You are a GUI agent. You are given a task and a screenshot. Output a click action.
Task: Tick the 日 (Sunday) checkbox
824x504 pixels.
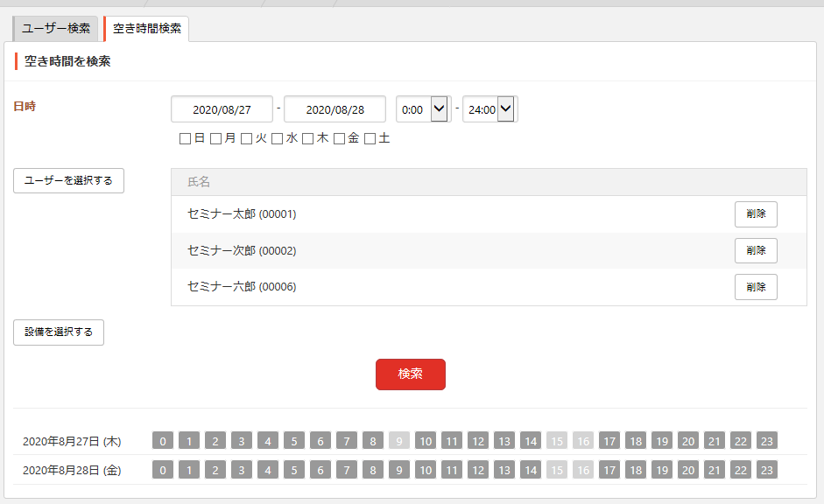pos(185,138)
